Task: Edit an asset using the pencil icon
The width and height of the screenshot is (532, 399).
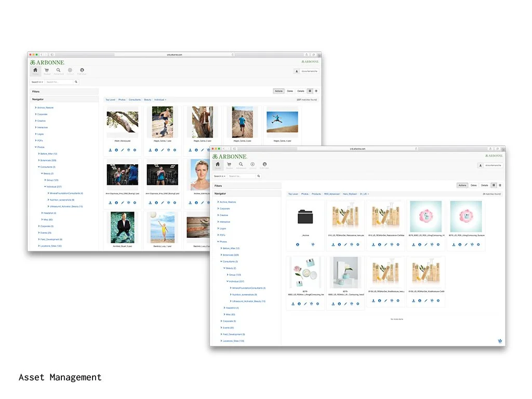Action: (x=345, y=244)
